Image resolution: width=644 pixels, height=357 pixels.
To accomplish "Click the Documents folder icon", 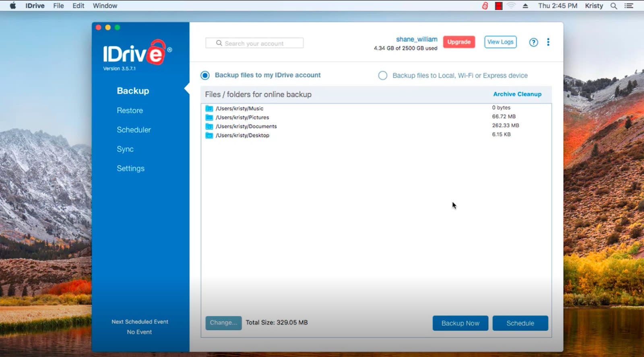I will click(x=209, y=126).
